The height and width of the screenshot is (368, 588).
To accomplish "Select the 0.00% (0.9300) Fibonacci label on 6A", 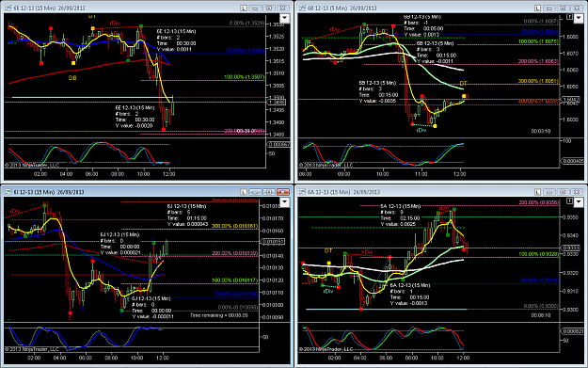I will pyautogui.click(x=541, y=306).
